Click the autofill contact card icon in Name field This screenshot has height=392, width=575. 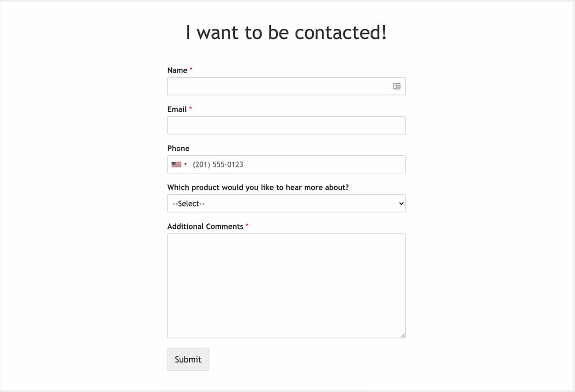(397, 86)
